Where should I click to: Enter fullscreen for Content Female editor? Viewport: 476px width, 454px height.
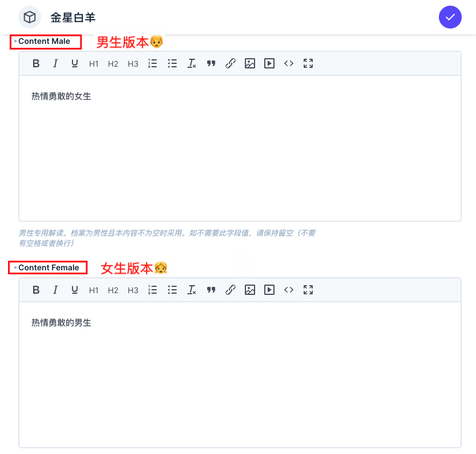pyautogui.click(x=308, y=290)
